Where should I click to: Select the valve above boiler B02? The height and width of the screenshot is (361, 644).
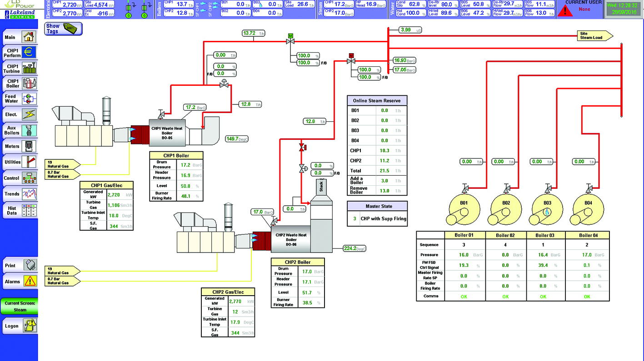click(506, 188)
